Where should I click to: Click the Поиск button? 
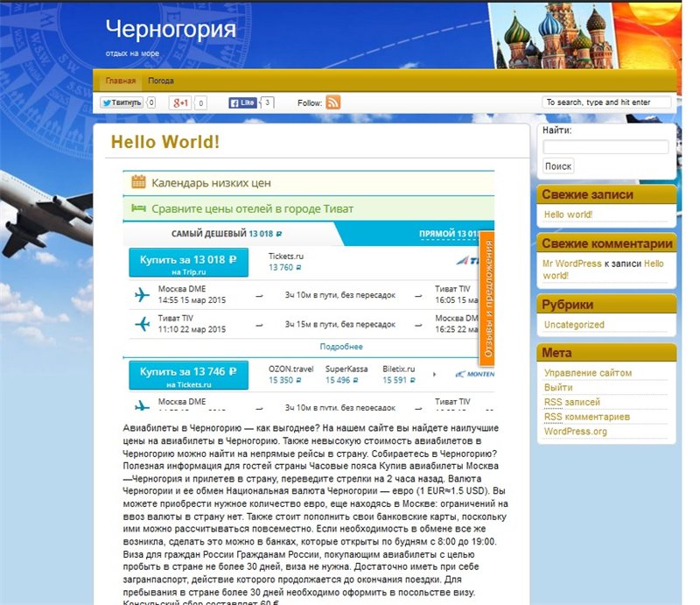558,166
